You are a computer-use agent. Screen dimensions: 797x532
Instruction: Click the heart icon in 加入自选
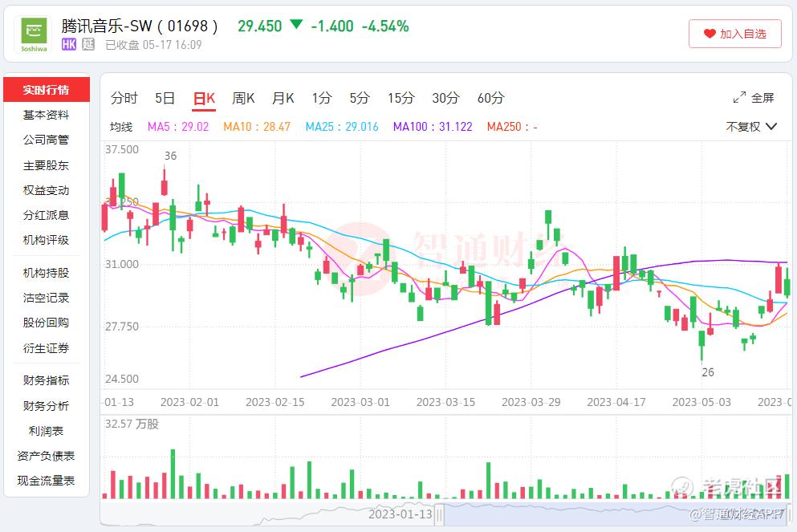pos(710,34)
